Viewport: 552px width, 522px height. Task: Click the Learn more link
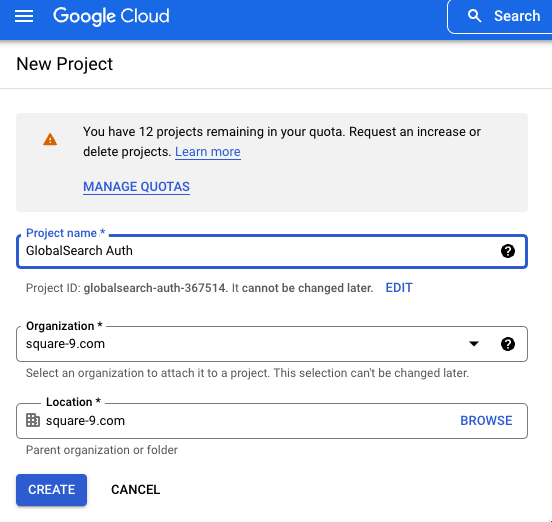(x=208, y=152)
